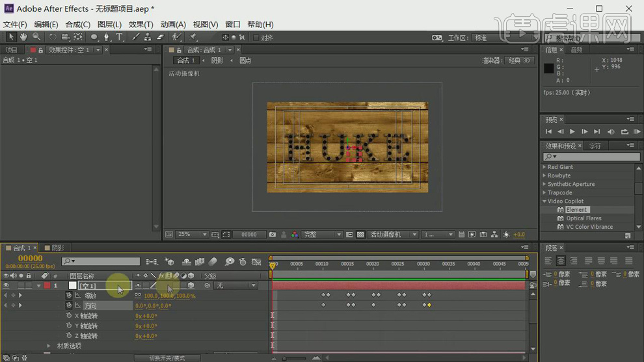Click the 切换开关/模式 button

(x=167, y=358)
